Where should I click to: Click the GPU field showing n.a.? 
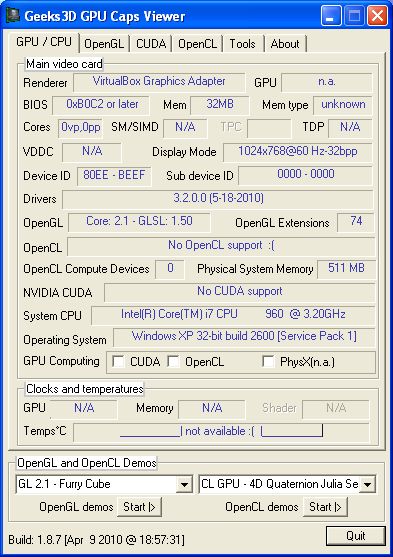tap(327, 82)
